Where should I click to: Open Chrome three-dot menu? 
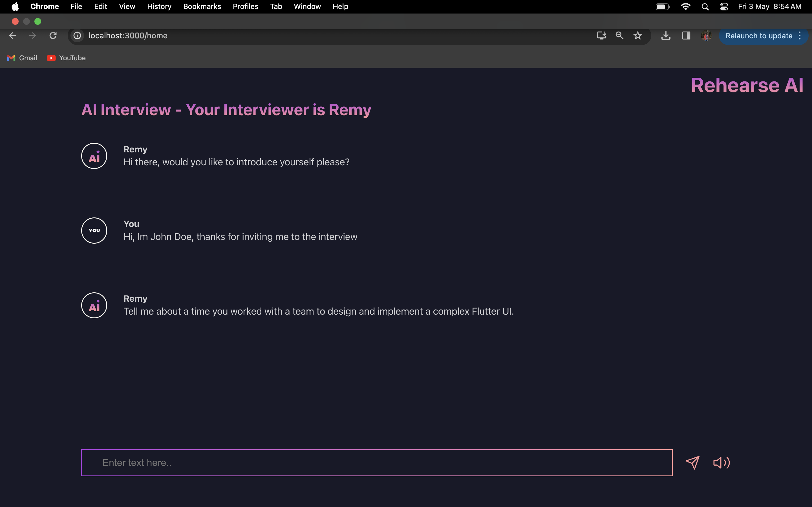pyautogui.click(x=800, y=36)
